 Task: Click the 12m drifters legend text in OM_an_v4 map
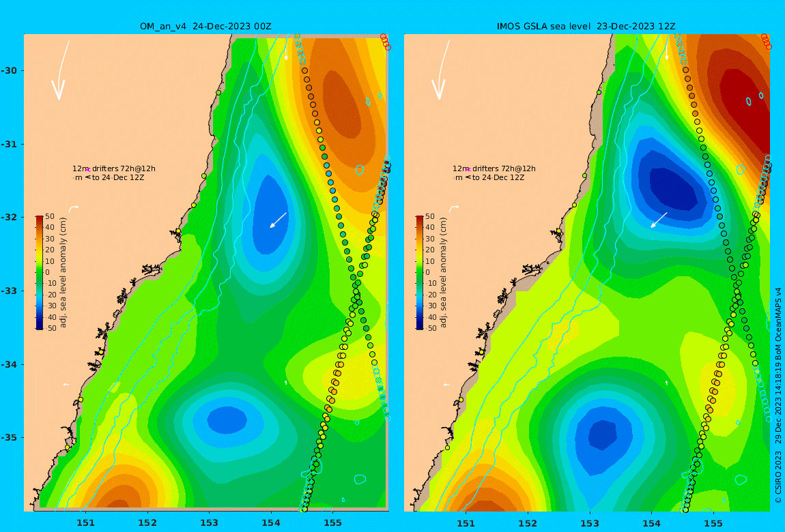coord(114,168)
